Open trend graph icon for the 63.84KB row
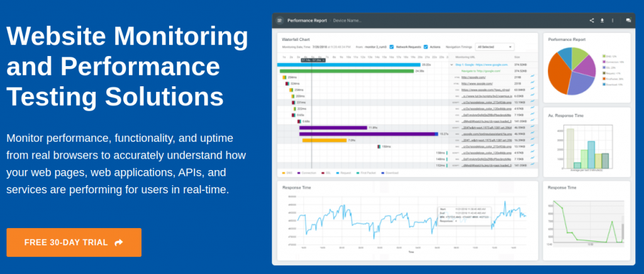Image resolution: width=644 pixels, height=274 pixels. tap(533, 89)
